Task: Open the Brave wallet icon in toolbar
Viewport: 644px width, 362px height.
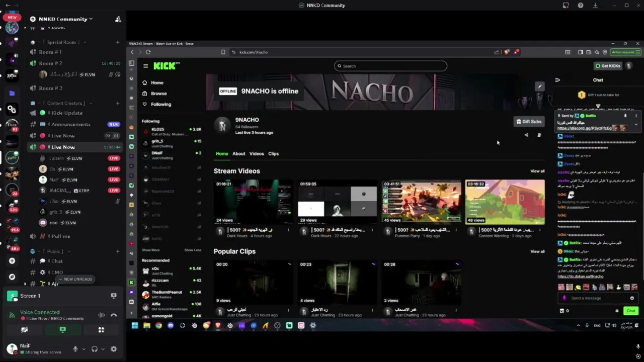Action: [x=589, y=52]
